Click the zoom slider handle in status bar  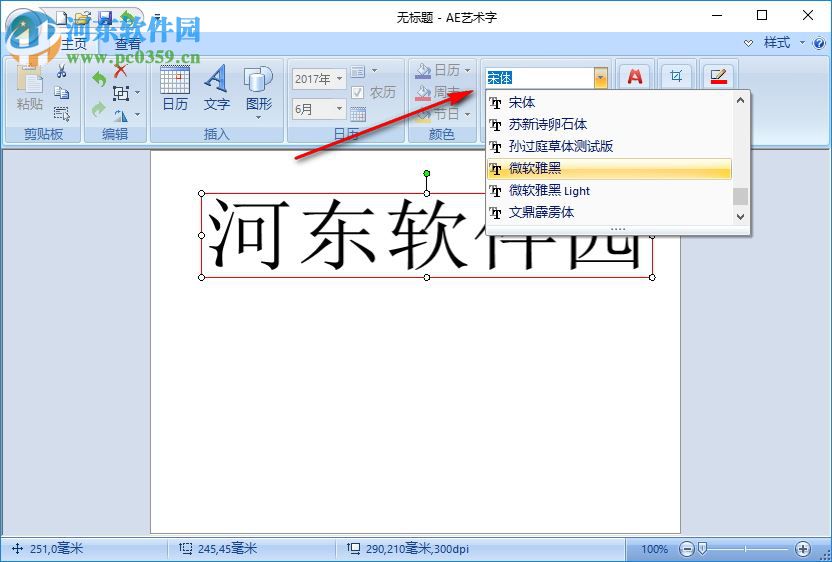point(702,548)
